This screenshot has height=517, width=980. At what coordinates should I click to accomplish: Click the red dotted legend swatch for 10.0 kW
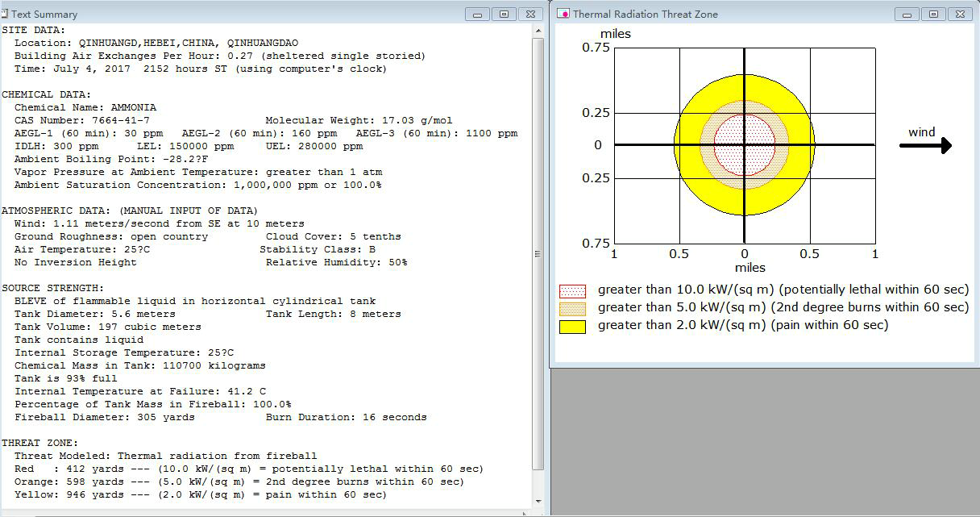[572, 290]
